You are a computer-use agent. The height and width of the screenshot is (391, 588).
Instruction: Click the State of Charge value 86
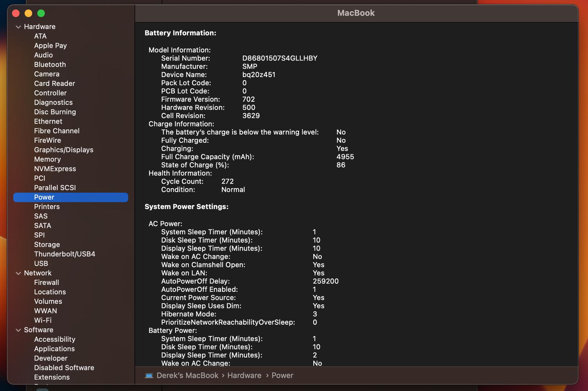(x=341, y=165)
